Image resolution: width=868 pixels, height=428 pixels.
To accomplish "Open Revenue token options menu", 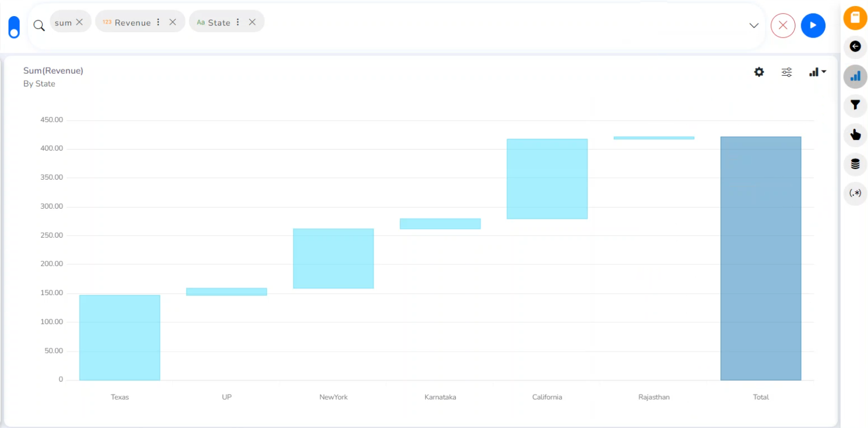I will [x=158, y=22].
